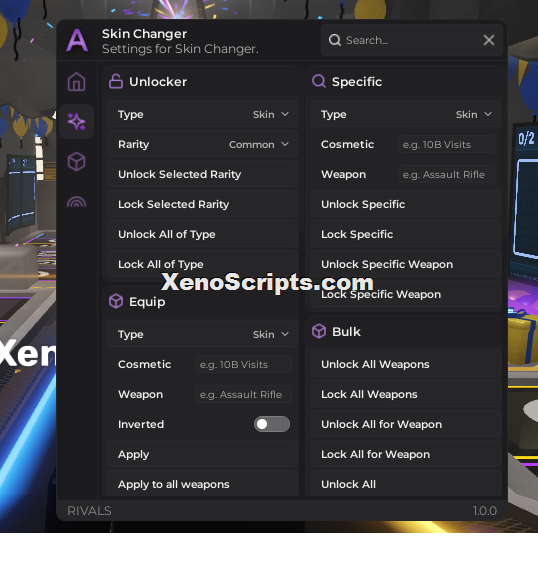
Task: Click the 1.0.0 version text
Action: point(485,511)
